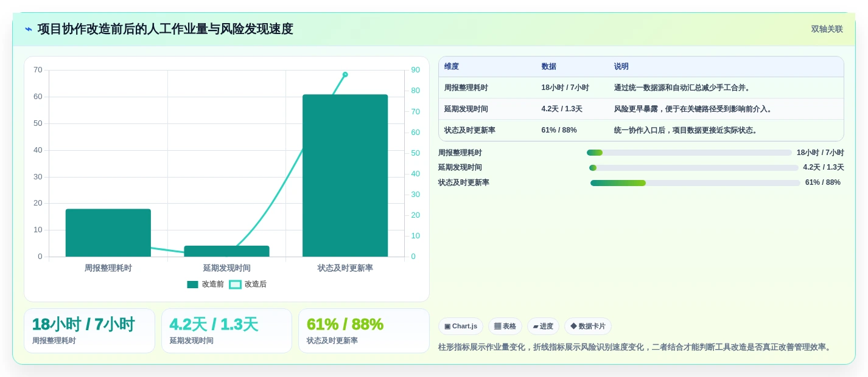Viewport: 868px width, 377px height.
Task: Click the 状态及时更新率 bar in the chart
Action: (x=345, y=176)
